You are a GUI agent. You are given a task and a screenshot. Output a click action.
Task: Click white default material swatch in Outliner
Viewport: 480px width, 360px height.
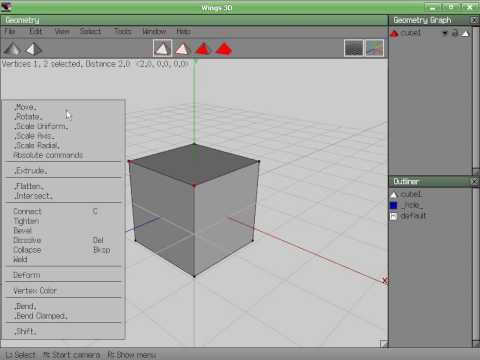(394, 216)
